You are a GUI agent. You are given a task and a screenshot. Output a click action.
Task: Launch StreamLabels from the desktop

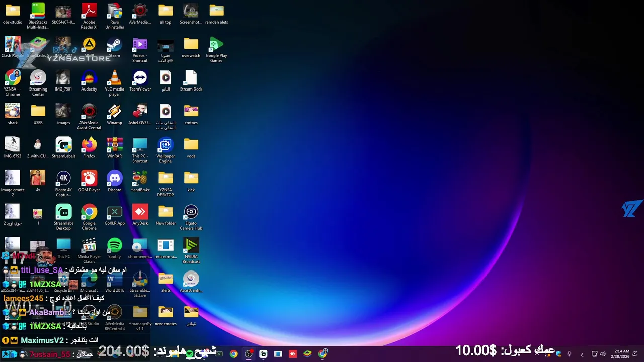tap(64, 148)
